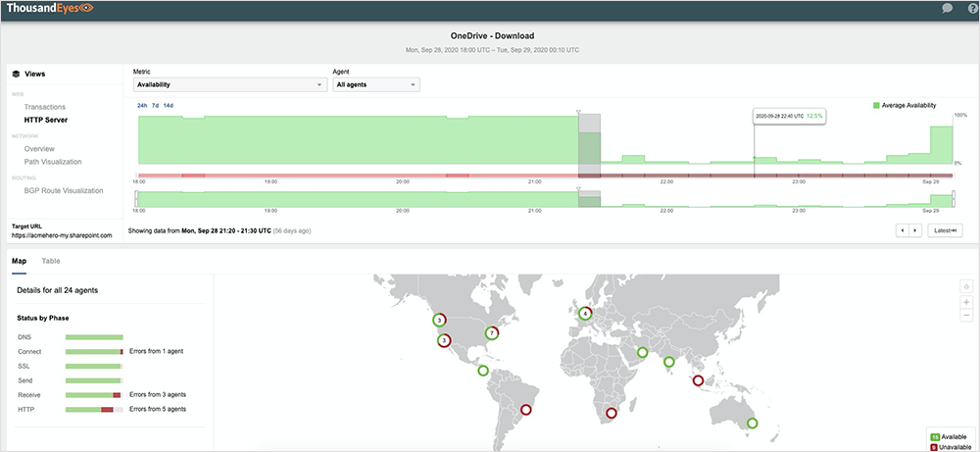Screen dimensions: 980x452
Task: Expand the All agents dropdown
Action: pos(376,85)
